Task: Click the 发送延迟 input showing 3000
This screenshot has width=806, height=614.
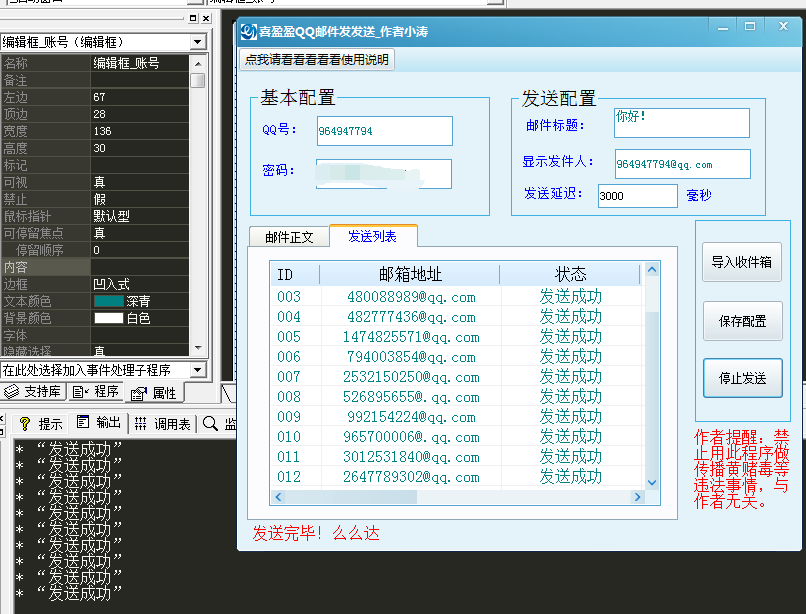Action: [637, 196]
